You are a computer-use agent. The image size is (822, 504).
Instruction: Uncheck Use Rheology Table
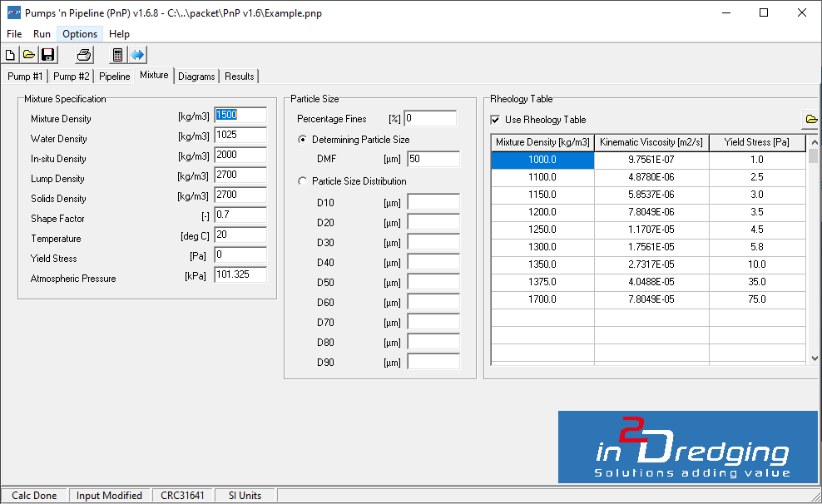495,119
